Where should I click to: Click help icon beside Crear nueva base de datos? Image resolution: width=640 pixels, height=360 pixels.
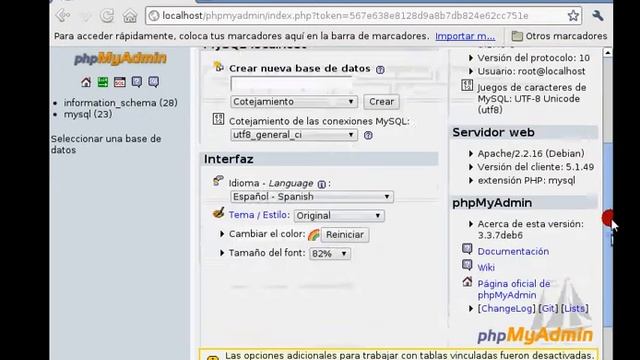[x=380, y=69]
